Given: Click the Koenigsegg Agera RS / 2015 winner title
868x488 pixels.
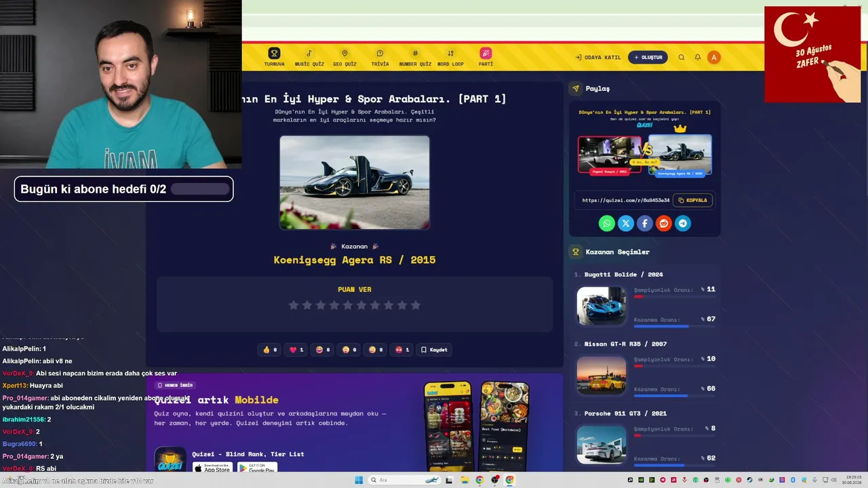Looking at the screenshot, I should tap(355, 260).
